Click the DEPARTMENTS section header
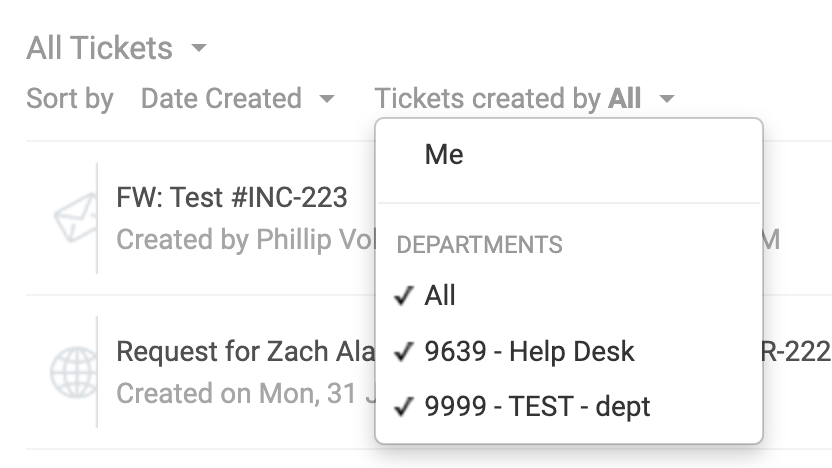 pyautogui.click(x=480, y=245)
